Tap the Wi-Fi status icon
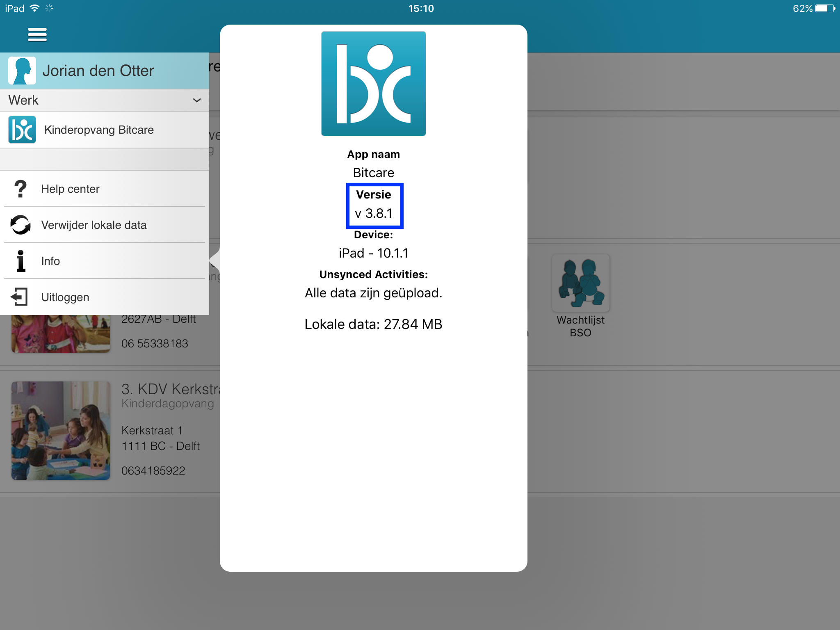Viewport: 840px width, 630px height. tap(35, 8)
